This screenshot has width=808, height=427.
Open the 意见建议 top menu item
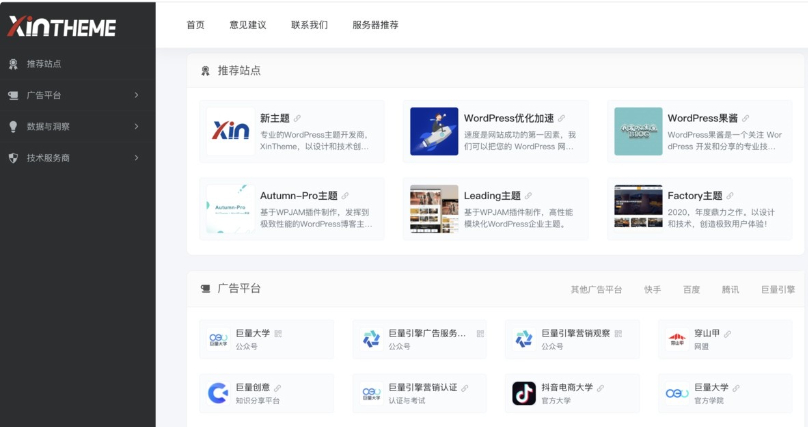(248, 25)
